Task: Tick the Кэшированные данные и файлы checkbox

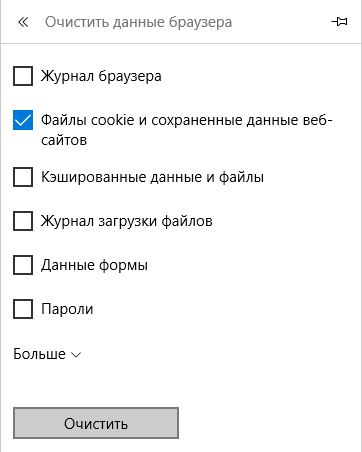Action: pos(23,177)
